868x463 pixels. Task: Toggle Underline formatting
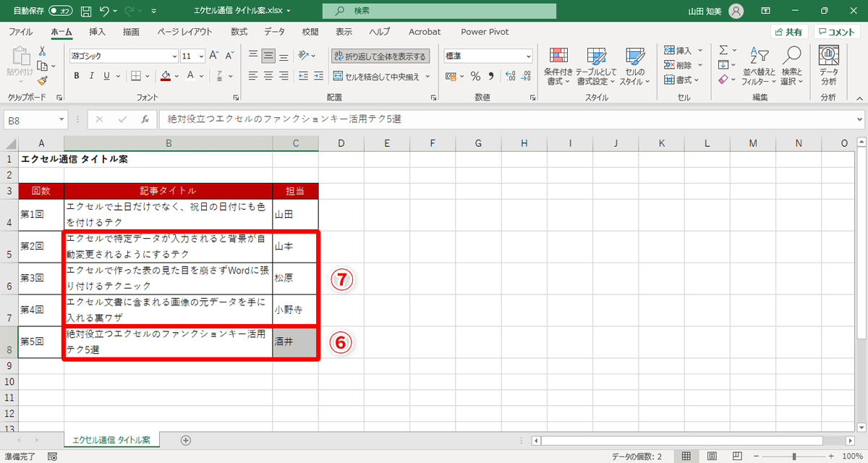coord(106,75)
